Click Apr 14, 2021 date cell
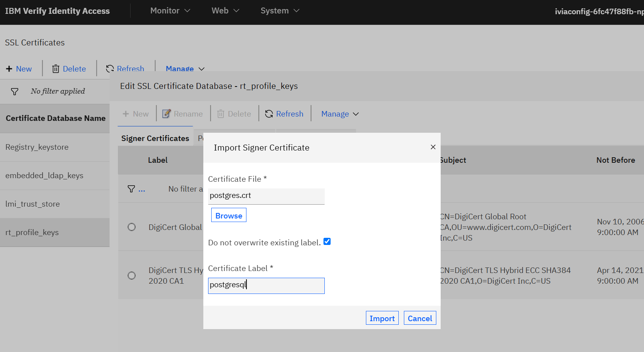This screenshot has width=644, height=352. pos(620,276)
